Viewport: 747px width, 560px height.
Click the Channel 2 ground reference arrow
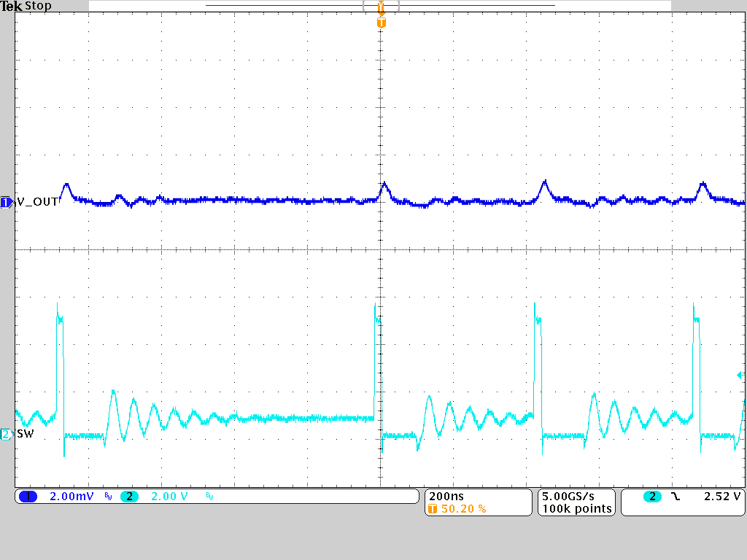(x=6, y=433)
